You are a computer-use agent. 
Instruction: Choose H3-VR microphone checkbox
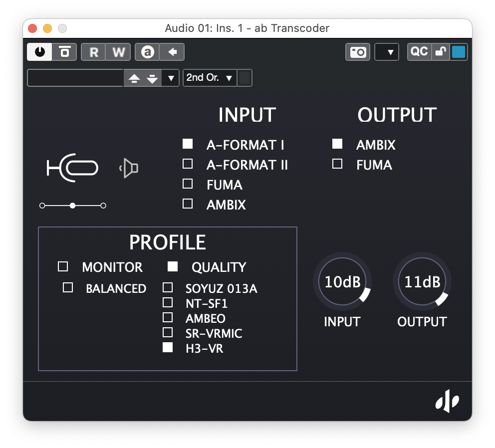click(167, 347)
